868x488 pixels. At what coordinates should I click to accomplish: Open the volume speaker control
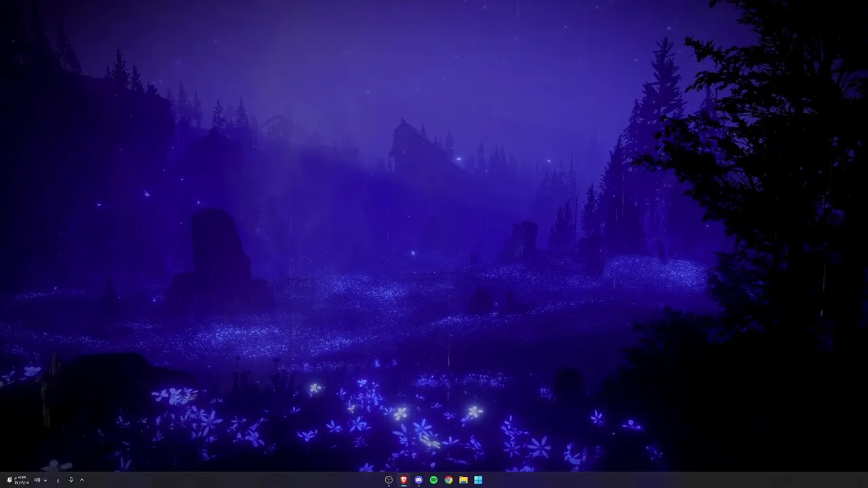(x=37, y=480)
